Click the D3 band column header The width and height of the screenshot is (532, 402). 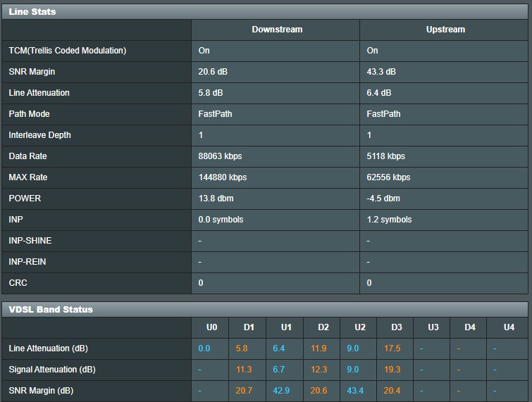396,327
